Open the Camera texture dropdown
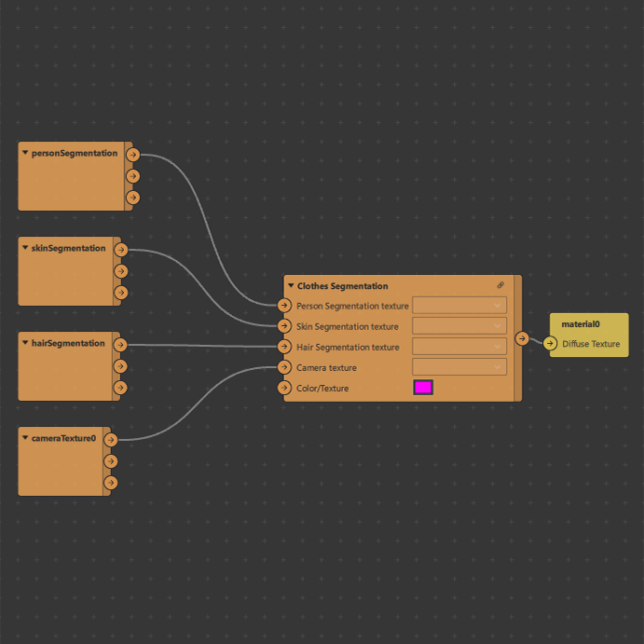Image resolution: width=644 pixels, height=644 pixels. tap(459, 367)
